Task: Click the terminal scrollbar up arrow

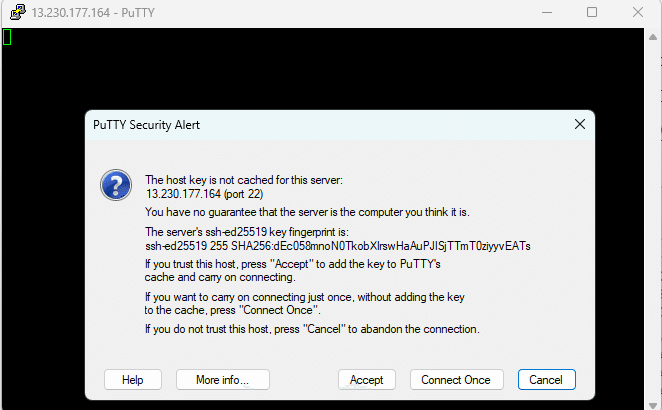Action: (653, 37)
